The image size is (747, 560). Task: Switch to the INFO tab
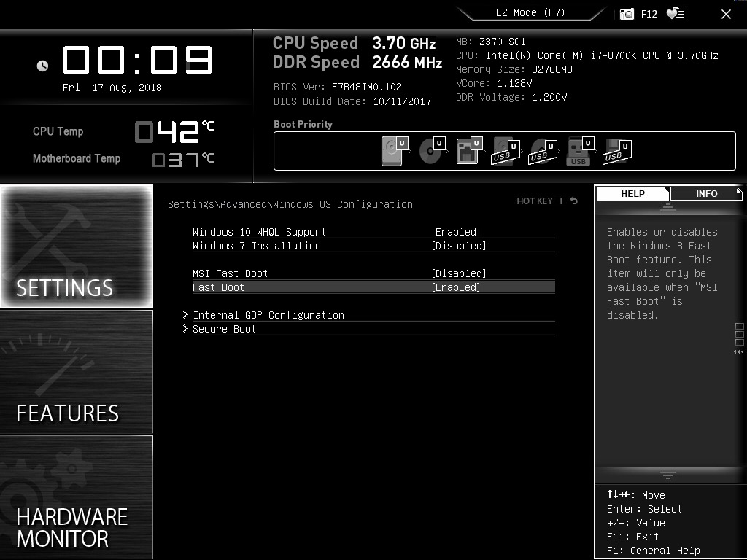coord(705,193)
